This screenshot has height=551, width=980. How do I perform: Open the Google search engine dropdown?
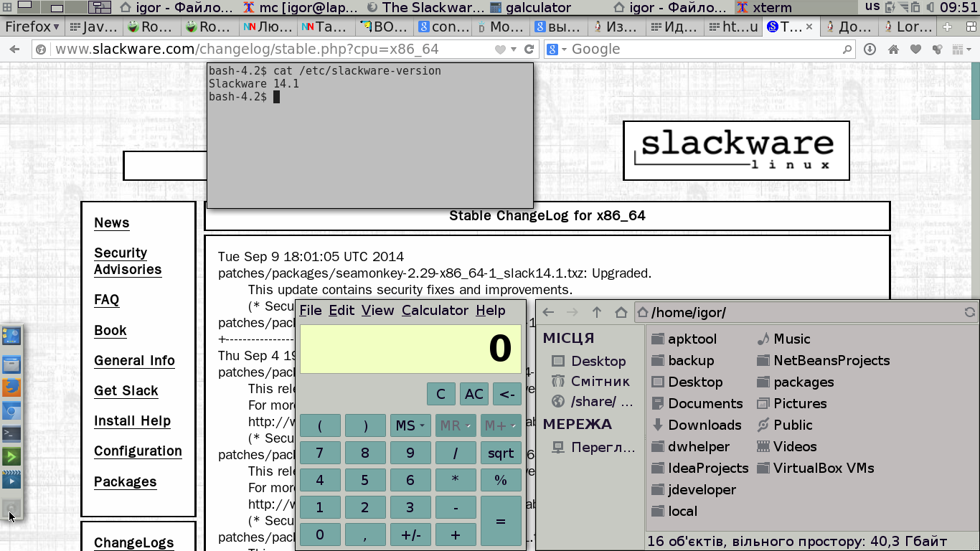(557, 50)
